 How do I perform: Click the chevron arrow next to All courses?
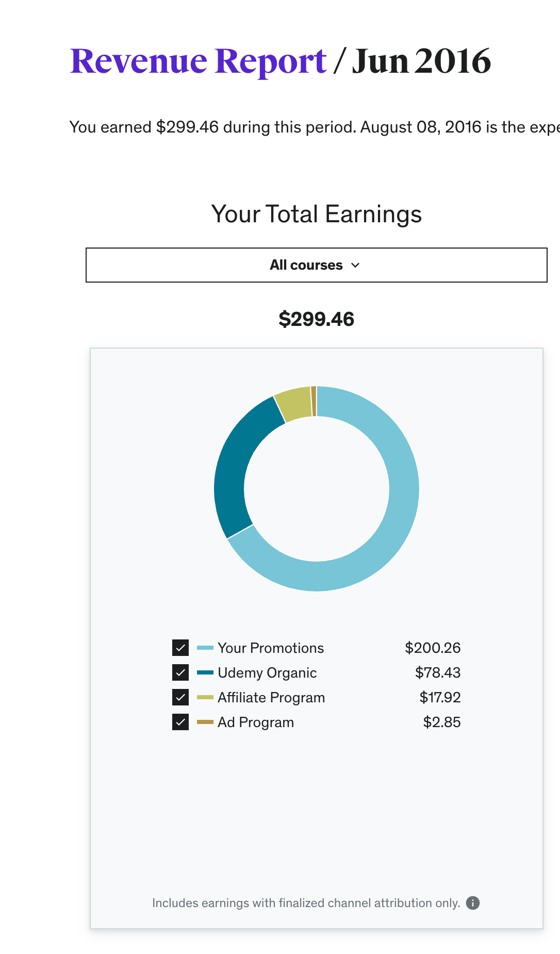355,266
